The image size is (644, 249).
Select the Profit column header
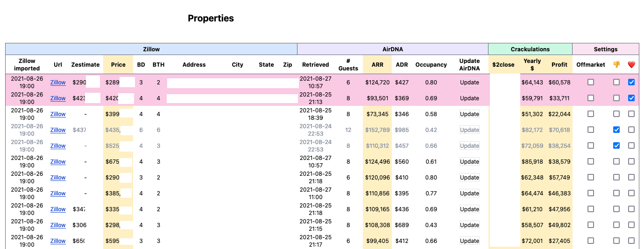[x=559, y=65]
